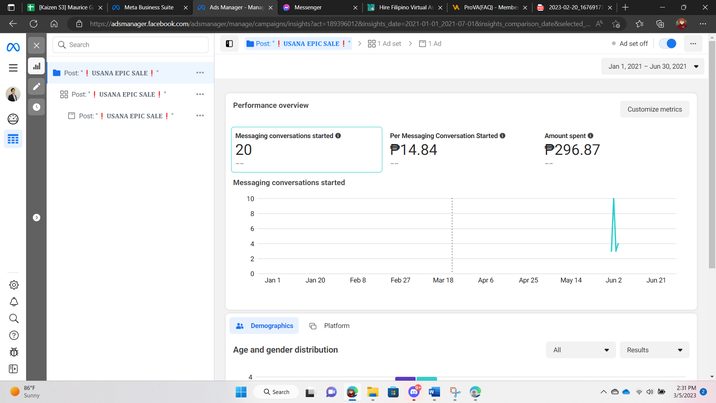Screen dimensions: 716x403
Task: Switch the ad set on/off toggle
Action: point(668,44)
